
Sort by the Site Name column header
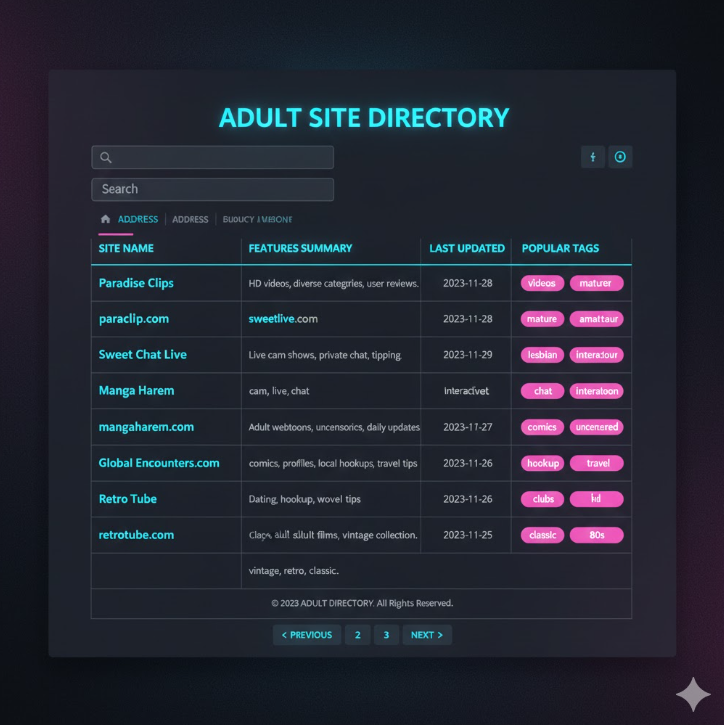tap(126, 248)
